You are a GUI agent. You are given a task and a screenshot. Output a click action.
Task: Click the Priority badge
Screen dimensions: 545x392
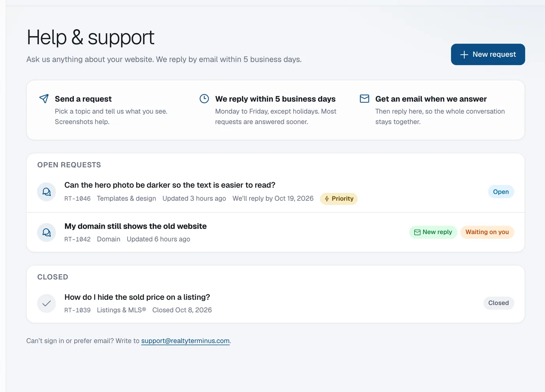coord(339,199)
